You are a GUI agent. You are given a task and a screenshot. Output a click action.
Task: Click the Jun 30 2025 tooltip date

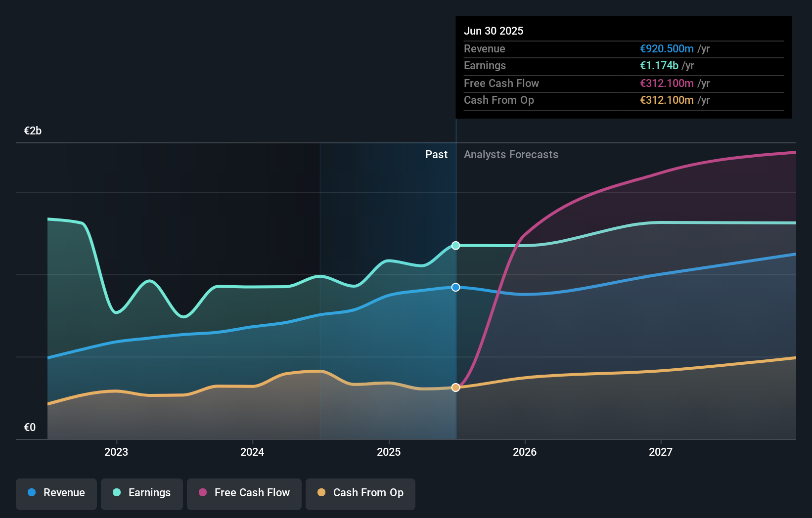494,31
